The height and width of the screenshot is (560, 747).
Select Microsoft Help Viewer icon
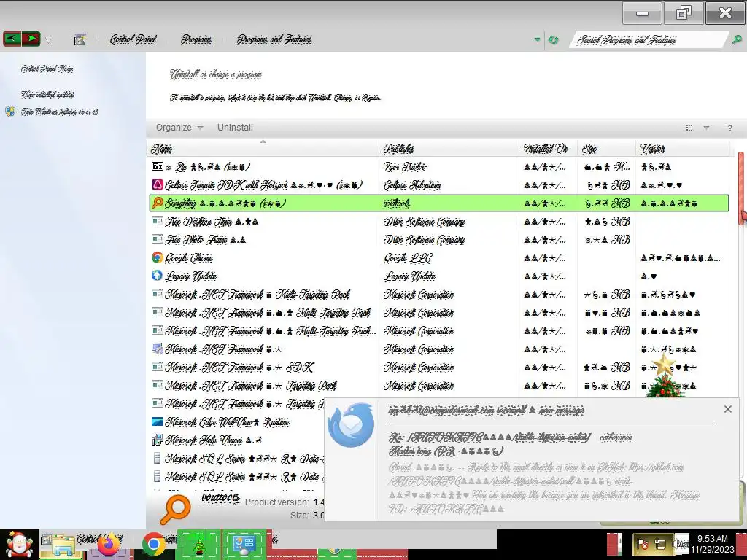tap(158, 440)
